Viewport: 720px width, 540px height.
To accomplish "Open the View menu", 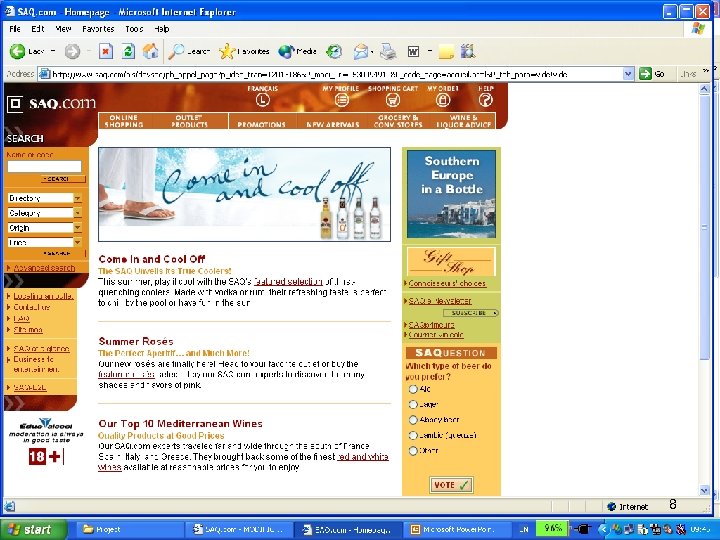I will (x=63, y=29).
